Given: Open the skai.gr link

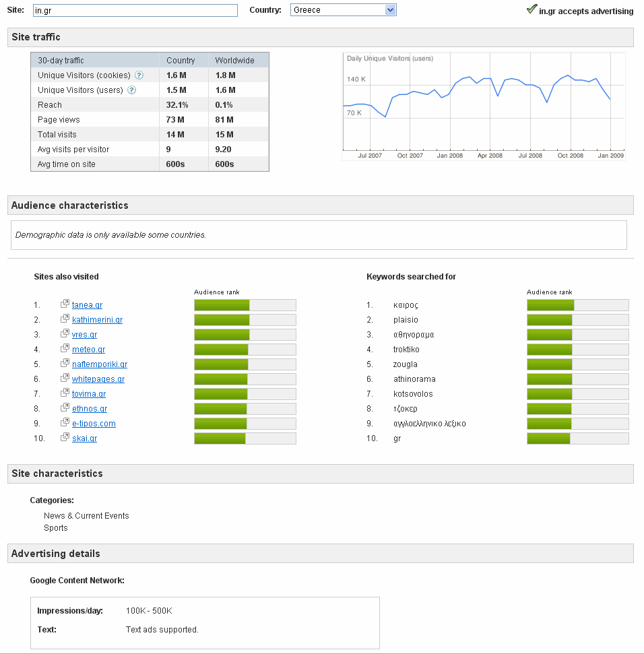Looking at the screenshot, I should click(x=85, y=438).
